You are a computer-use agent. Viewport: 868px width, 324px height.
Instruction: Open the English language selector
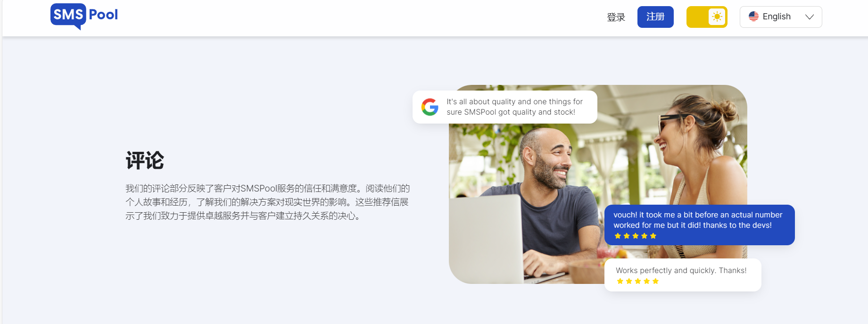[x=781, y=17]
